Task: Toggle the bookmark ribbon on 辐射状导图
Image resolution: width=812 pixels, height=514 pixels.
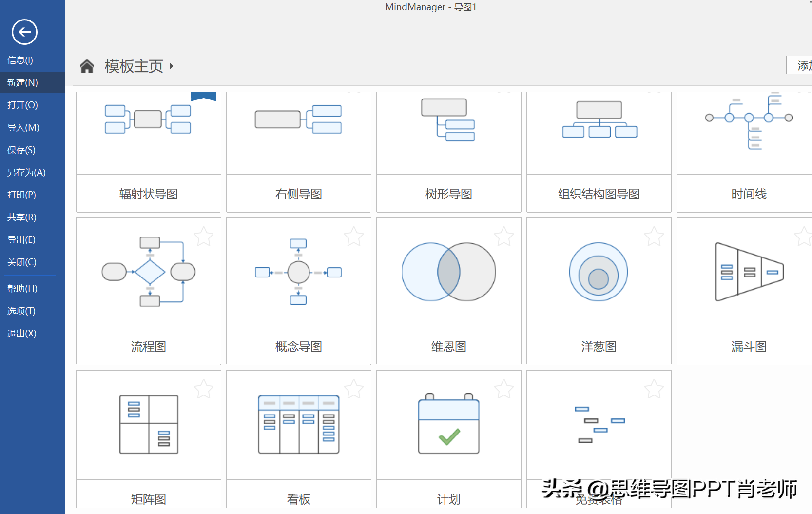Action: 204,97
